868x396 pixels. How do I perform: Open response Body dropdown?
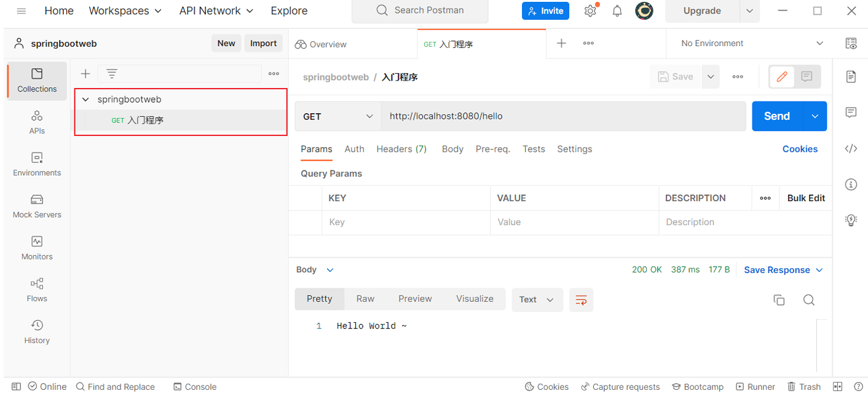[x=315, y=270]
